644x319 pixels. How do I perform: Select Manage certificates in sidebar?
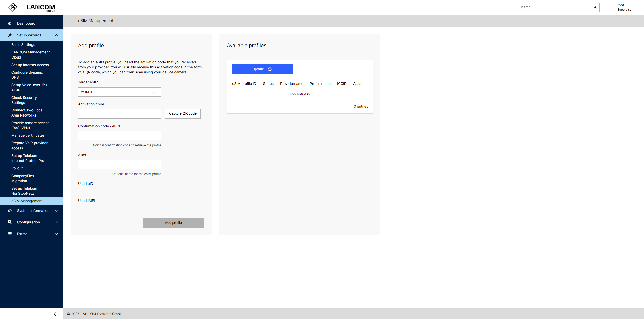pyautogui.click(x=28, y=135)
